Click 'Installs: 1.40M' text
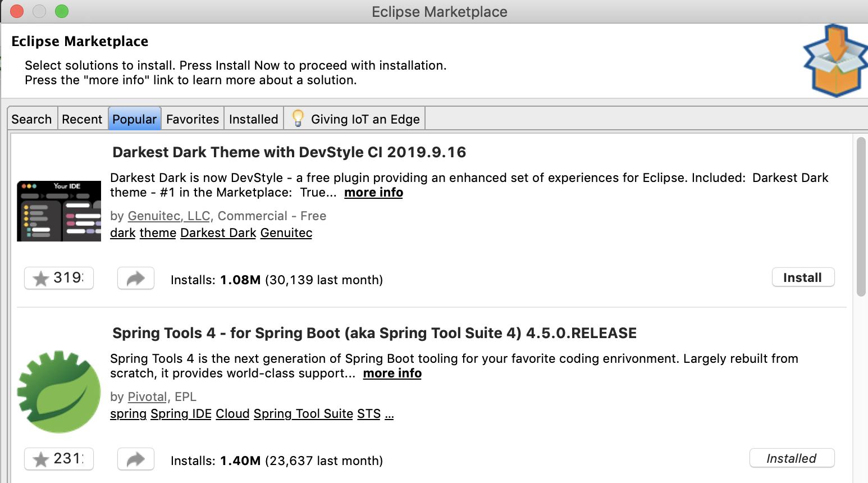This screenshot has height=483, width=868. [216, 461]
